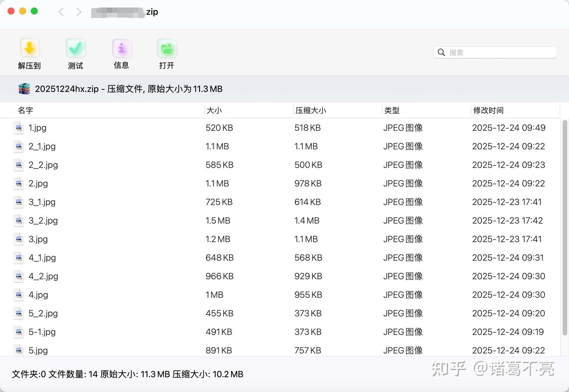Select the file name 5.jpg
569x392 pixels.
coord(38,351)
